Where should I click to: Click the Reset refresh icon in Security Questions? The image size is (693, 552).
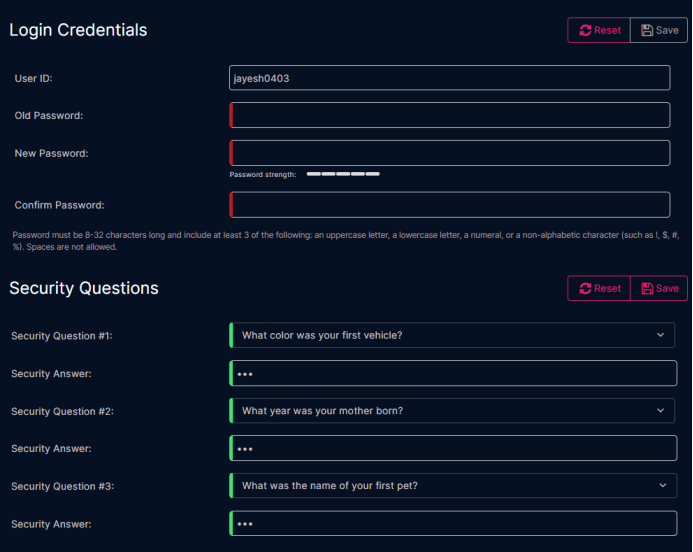585,288
